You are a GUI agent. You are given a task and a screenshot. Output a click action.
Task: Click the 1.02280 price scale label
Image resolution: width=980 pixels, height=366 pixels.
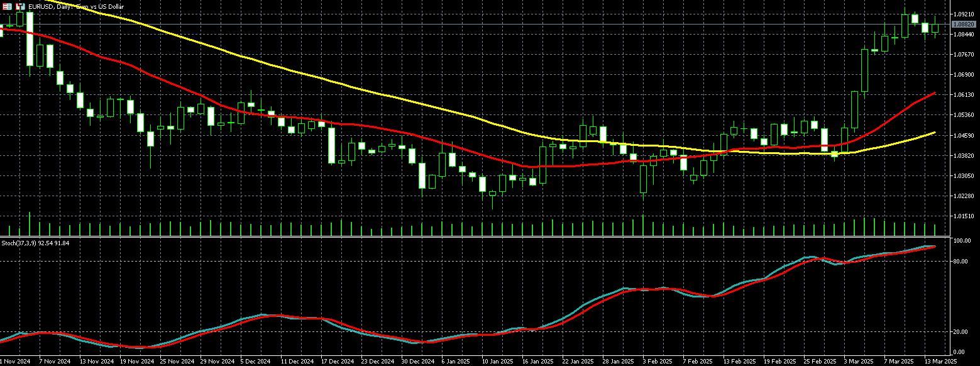pos(964,196)
